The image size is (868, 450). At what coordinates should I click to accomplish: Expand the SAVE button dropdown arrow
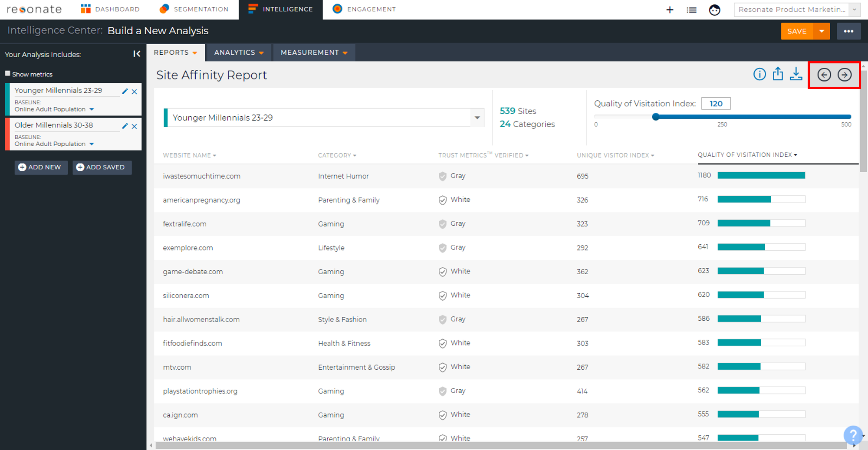click(x=822, y=31)
